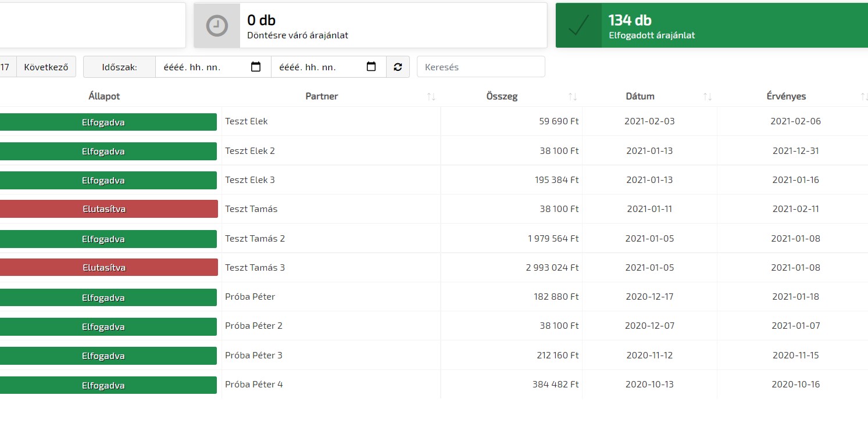Sort table by Érvényes column arrows
The height and width of the screenshot is (431, 868).
pos(864,96)
